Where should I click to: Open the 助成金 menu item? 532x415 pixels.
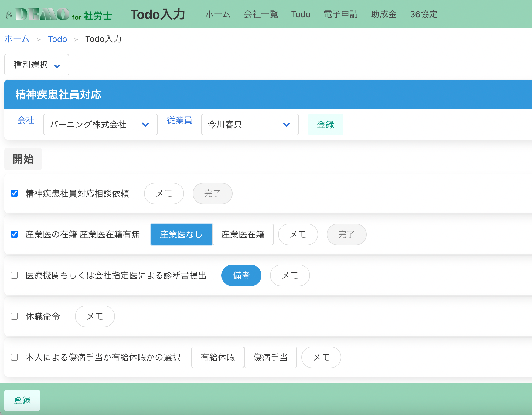click(384, 14)
